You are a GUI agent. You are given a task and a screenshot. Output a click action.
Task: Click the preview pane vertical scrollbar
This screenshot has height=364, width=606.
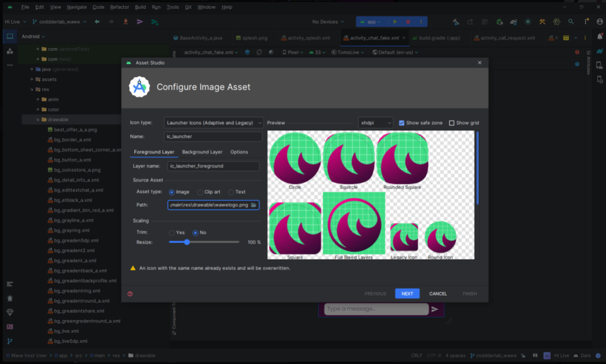coord(478,168)
